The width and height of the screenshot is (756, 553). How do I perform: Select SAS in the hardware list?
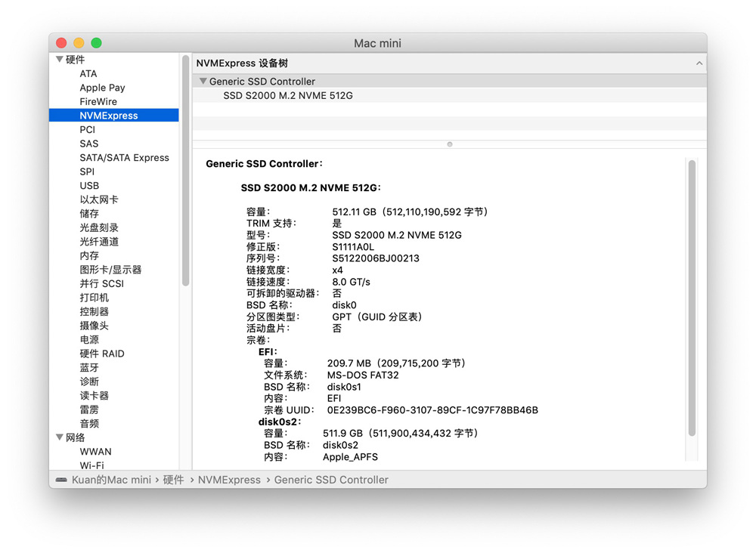pos(88,144)
